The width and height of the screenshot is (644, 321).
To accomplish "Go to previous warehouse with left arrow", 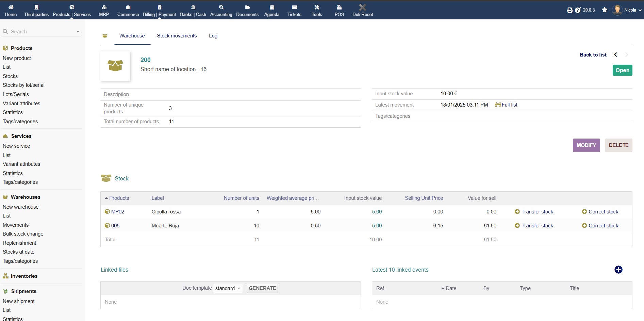I will tap(615, 55).
